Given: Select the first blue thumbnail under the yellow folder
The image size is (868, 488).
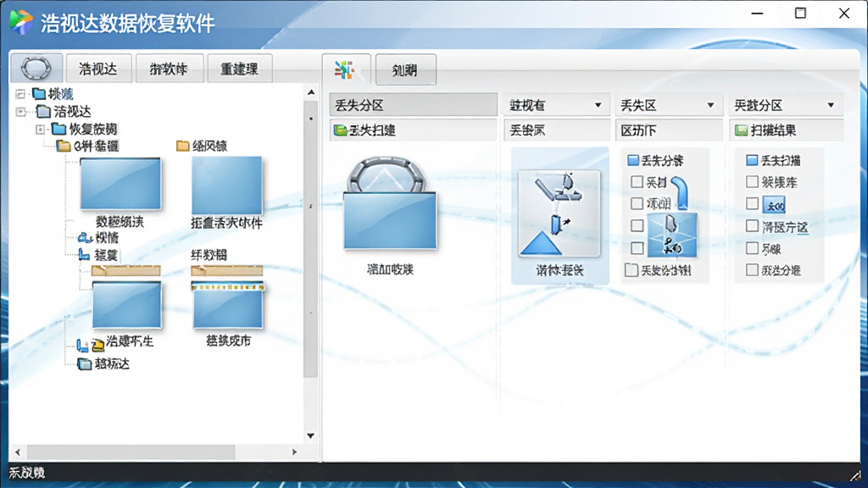Looking at the screenshot, I should 120,184.
